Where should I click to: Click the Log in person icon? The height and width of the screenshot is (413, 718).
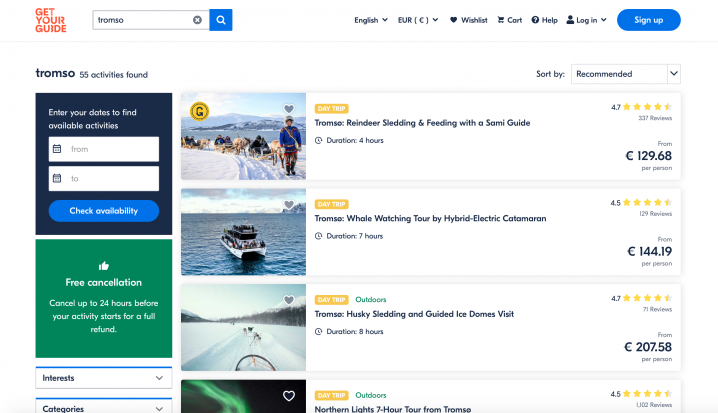[570, 20]
